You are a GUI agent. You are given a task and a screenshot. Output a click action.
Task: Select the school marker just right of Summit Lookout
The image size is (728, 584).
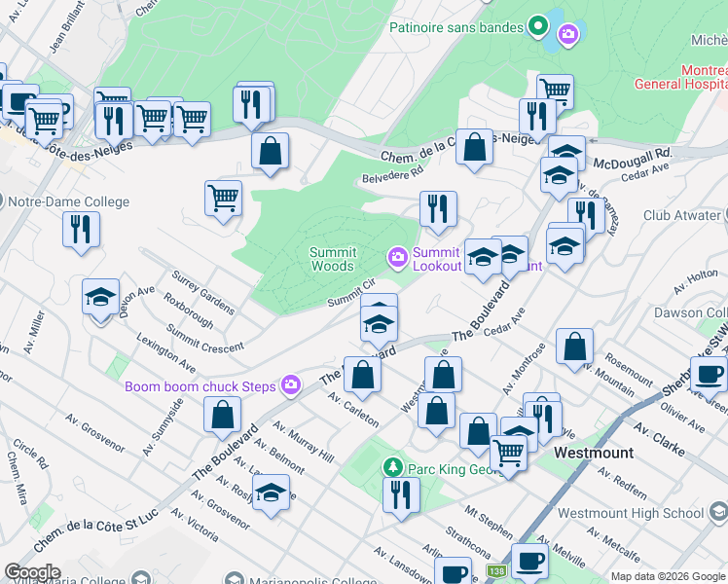(x=483, y=257)
